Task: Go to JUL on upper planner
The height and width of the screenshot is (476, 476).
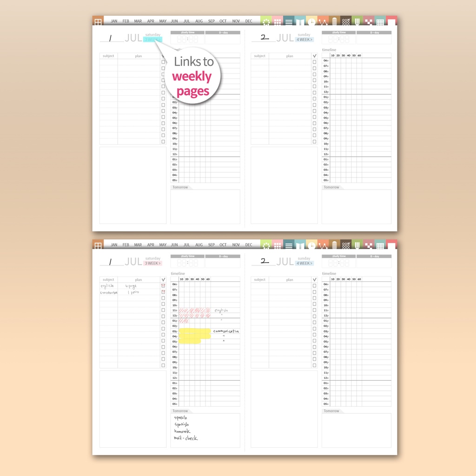Action: pyautogui.click(x=187, y=21)
